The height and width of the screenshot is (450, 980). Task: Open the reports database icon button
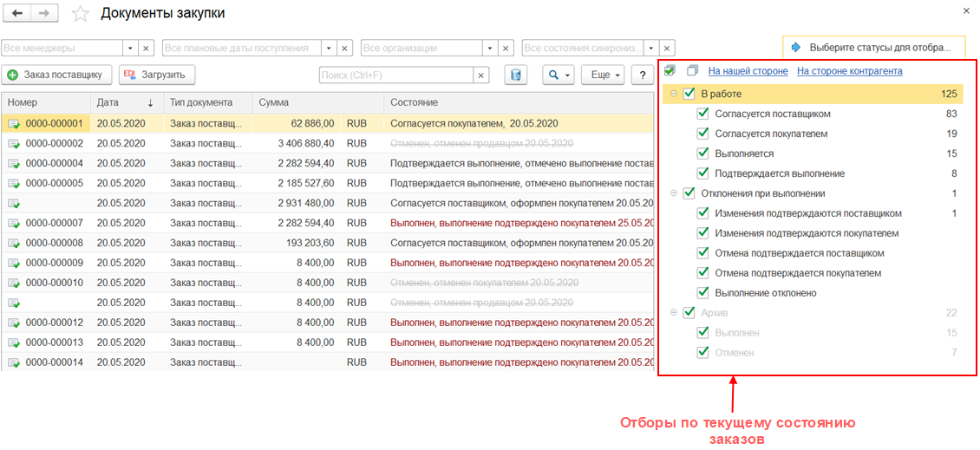coord(516,75)
